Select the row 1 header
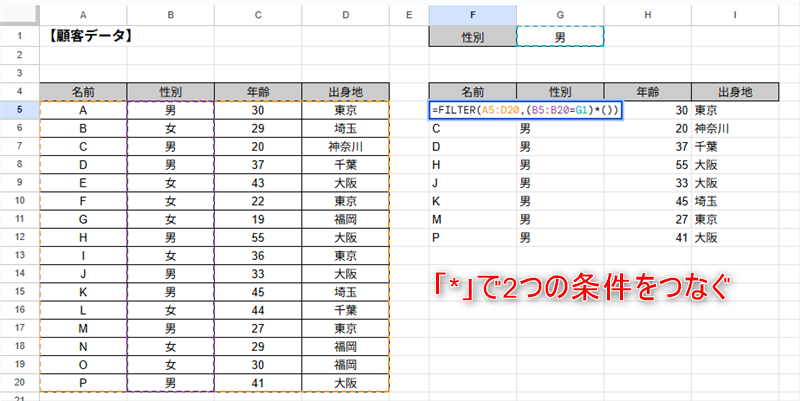Screen dimensions: 800x401 20,36
